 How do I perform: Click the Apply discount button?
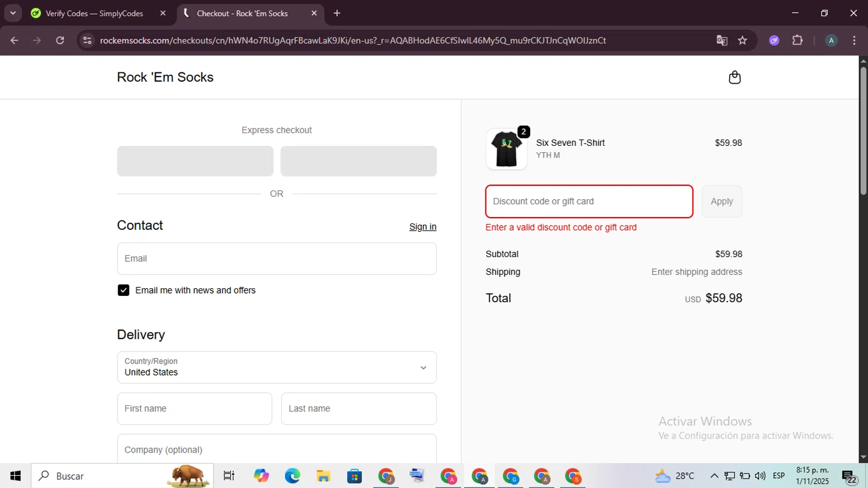pyautogui.click(x=722, y=201)
